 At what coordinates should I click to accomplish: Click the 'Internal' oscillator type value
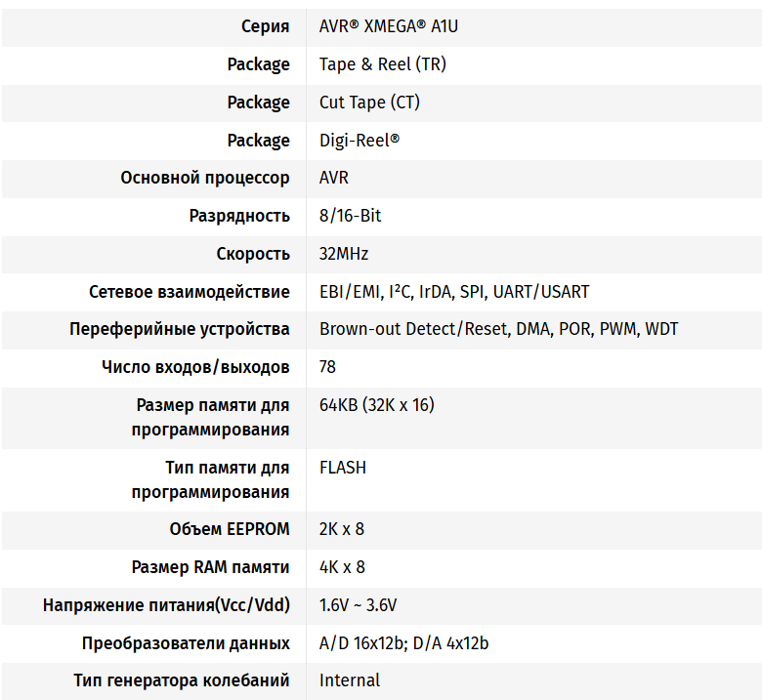350,680
